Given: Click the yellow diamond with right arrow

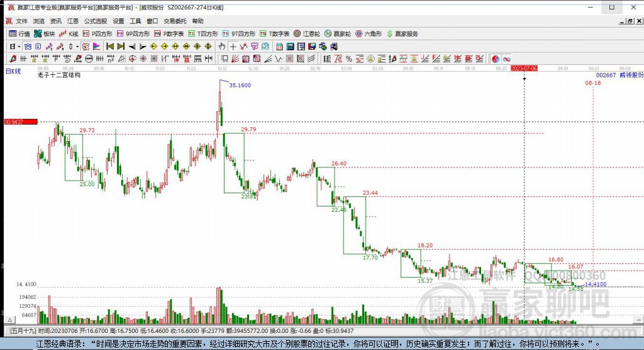Looking at the screenshot, I should [x=165, y=47].
